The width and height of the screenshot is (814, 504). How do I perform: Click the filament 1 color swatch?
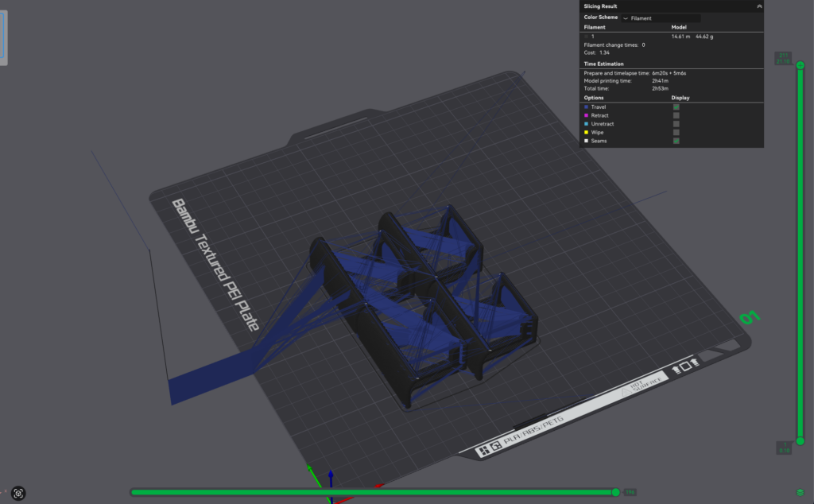(x=586, y=37)
